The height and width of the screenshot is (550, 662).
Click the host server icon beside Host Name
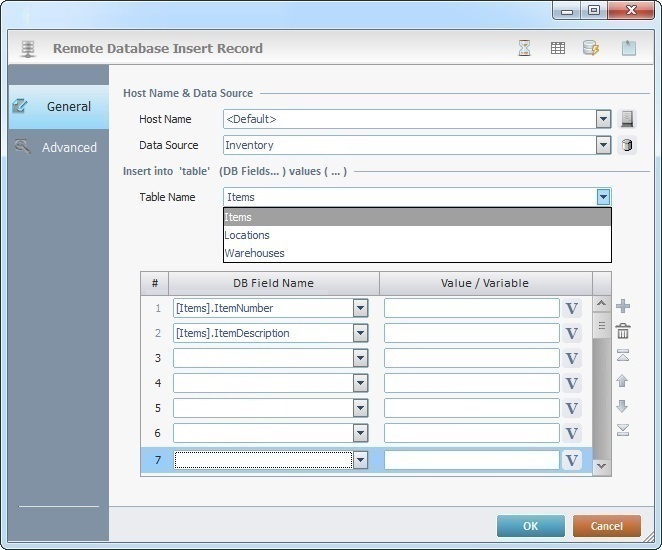click(627, 119)
